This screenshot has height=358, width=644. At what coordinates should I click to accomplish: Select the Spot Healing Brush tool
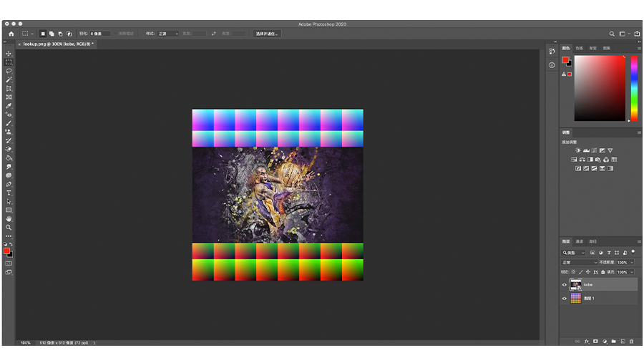click(x=9, y=115)
